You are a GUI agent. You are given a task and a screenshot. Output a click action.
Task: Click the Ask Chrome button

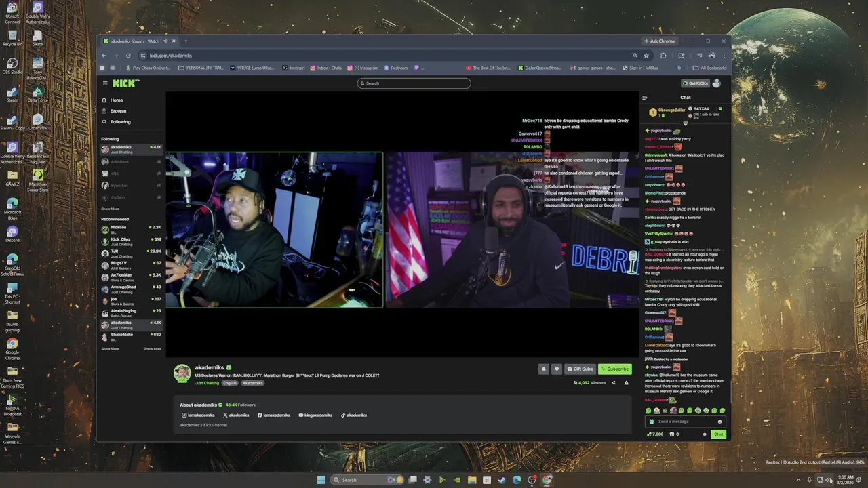click(658, 41)
